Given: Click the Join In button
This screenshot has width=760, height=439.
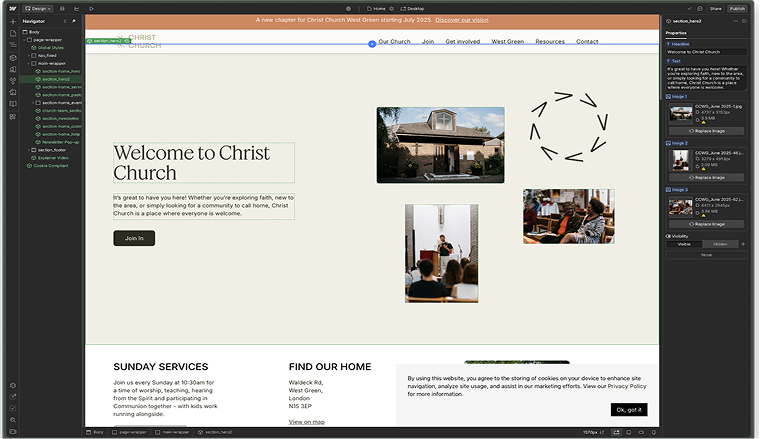Looking at the screenshot, I should coord(134,238).
